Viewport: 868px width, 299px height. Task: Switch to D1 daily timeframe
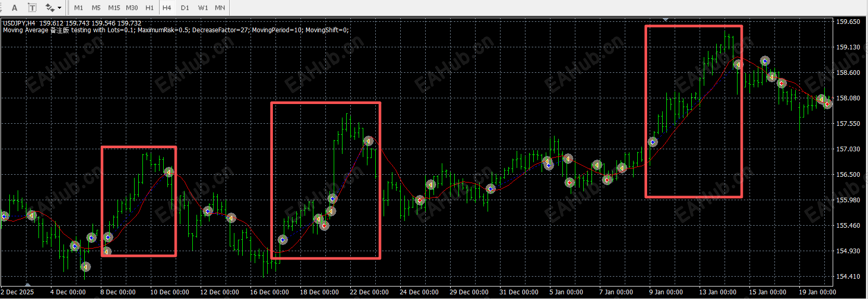(x=185, y=8)
